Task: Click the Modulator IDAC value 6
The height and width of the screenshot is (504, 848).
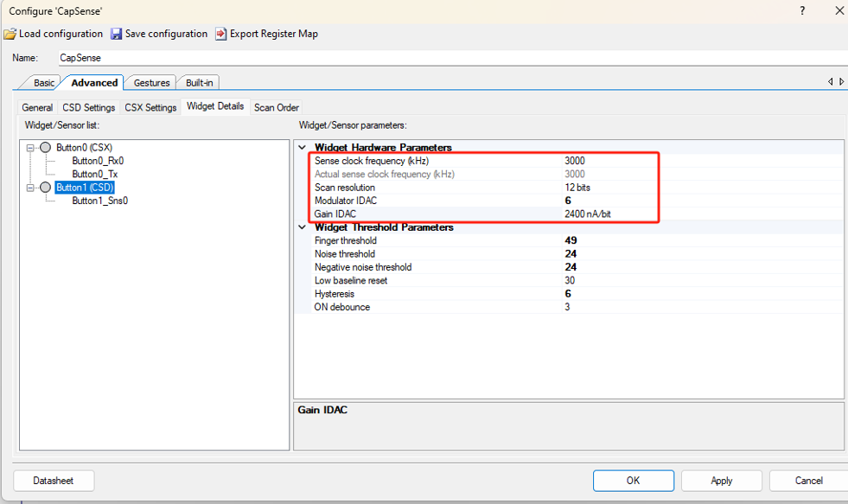Action: tap(568, 201)
